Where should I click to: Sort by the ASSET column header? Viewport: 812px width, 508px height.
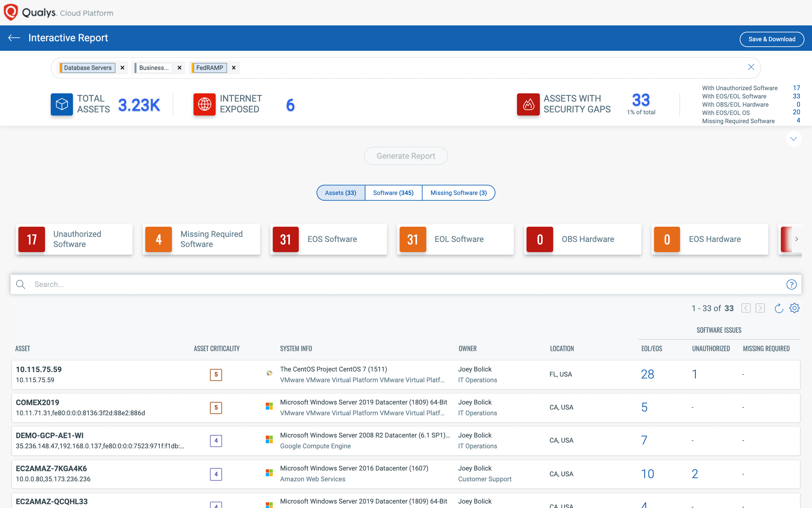[x=23, y=349]
